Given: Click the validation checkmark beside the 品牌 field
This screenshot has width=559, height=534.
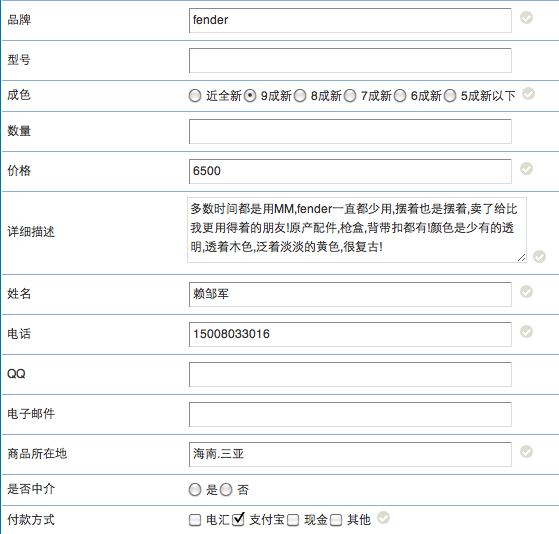Looking at the screenshot, I should [x=526, y=17].
